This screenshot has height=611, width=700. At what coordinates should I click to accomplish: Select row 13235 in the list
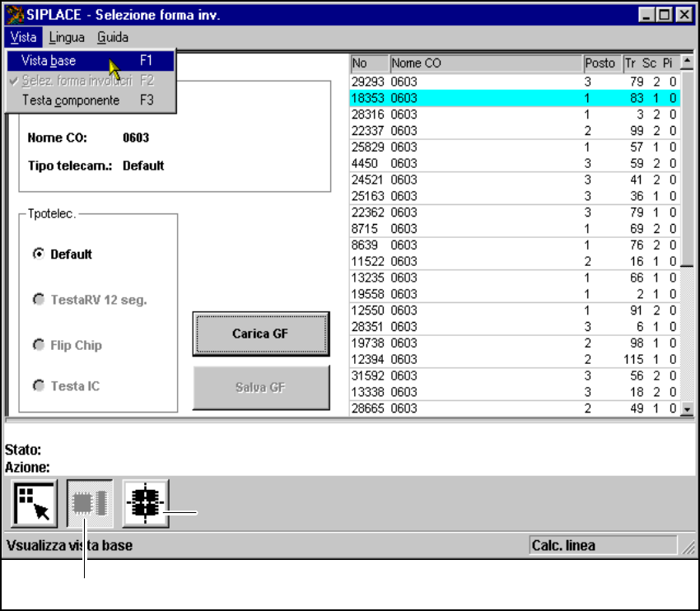tap(515, 278)
